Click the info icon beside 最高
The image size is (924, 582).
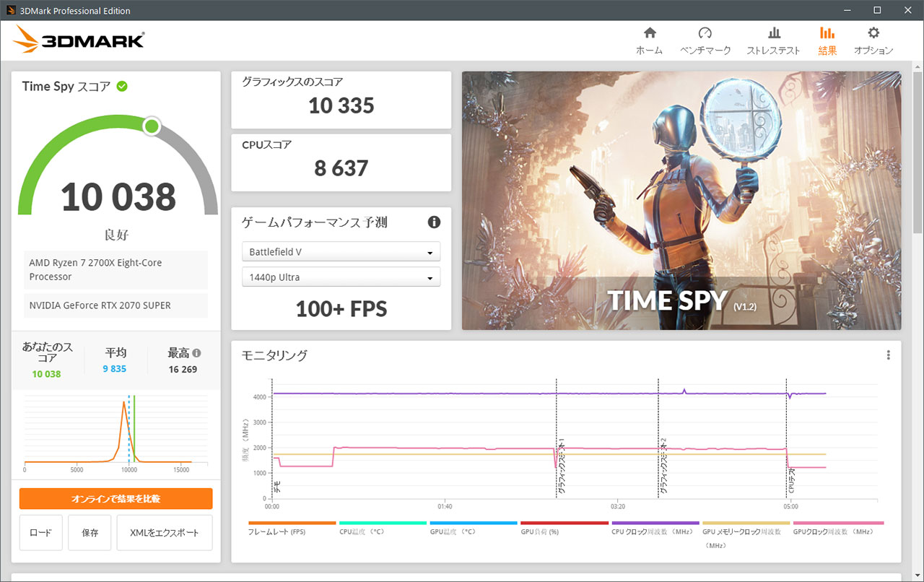pos(196,353)
